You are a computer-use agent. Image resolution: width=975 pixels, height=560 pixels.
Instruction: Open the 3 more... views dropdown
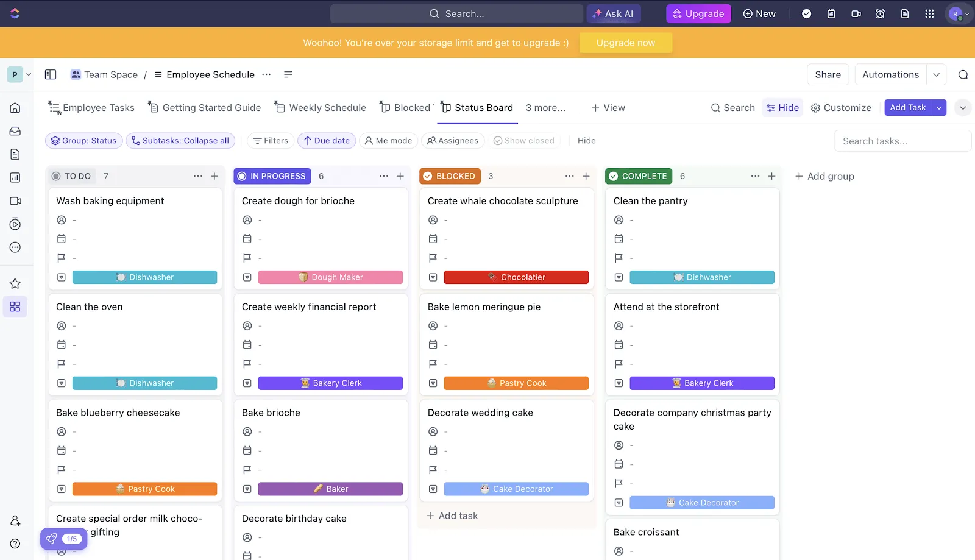(546, 108)
